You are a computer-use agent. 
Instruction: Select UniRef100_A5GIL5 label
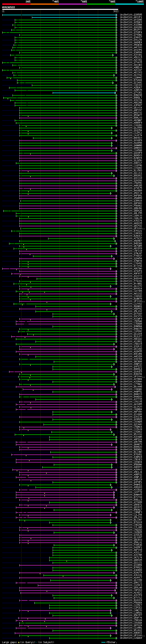point(131,58)
